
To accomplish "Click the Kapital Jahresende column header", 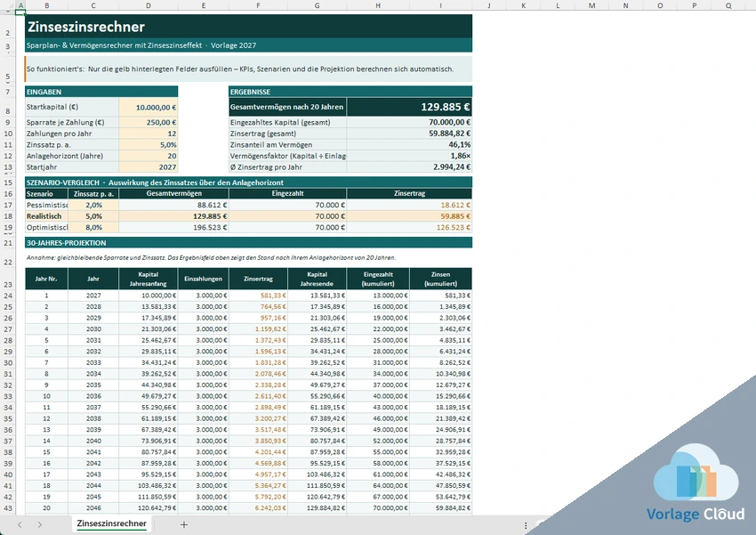I will pyautogui.click(x=317, y=279).
